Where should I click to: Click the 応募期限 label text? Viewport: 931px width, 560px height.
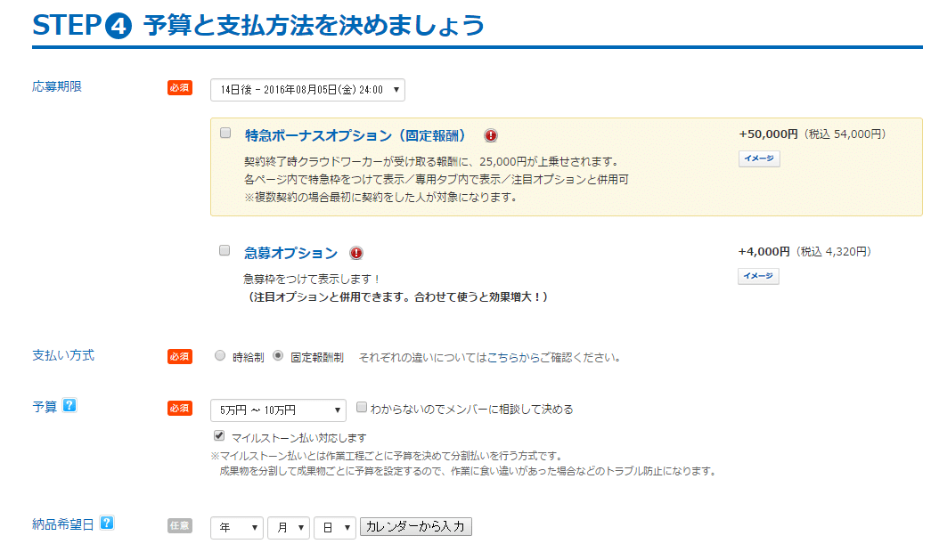[57, 86]
